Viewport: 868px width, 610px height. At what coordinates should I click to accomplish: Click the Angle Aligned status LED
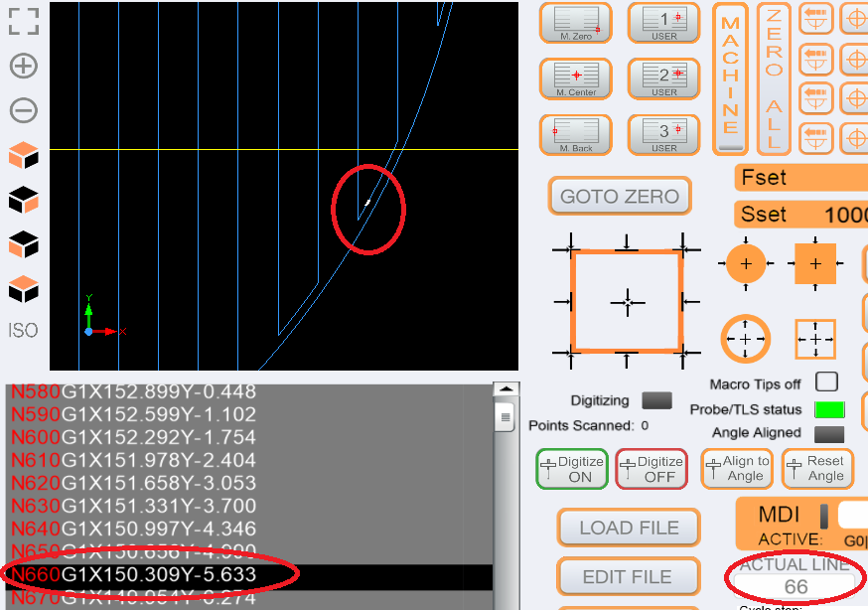coord(829,434)
